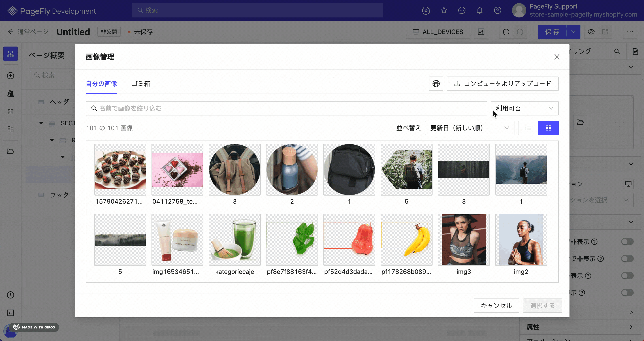
Task: Toggle the bottom 示 visibility switch
Action: pos(627,293)
